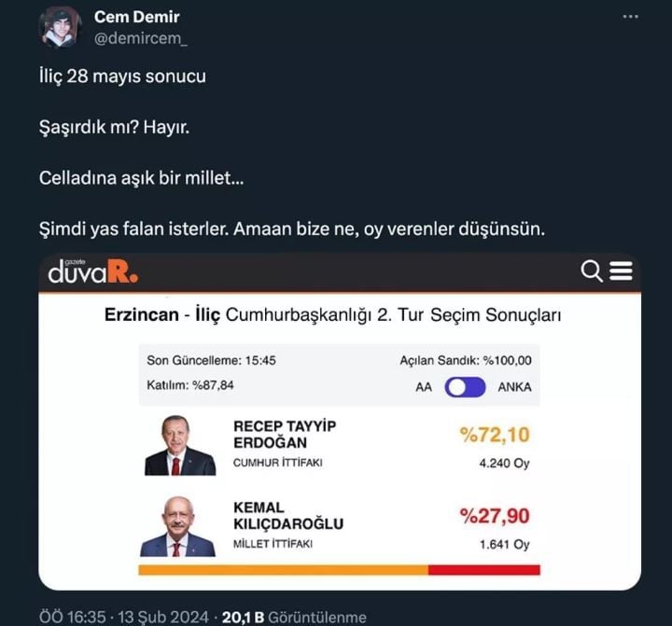This screenshot has height=626, width=672.
Task: Click the red segment of results bar
Action: click(x=483, y=569)
